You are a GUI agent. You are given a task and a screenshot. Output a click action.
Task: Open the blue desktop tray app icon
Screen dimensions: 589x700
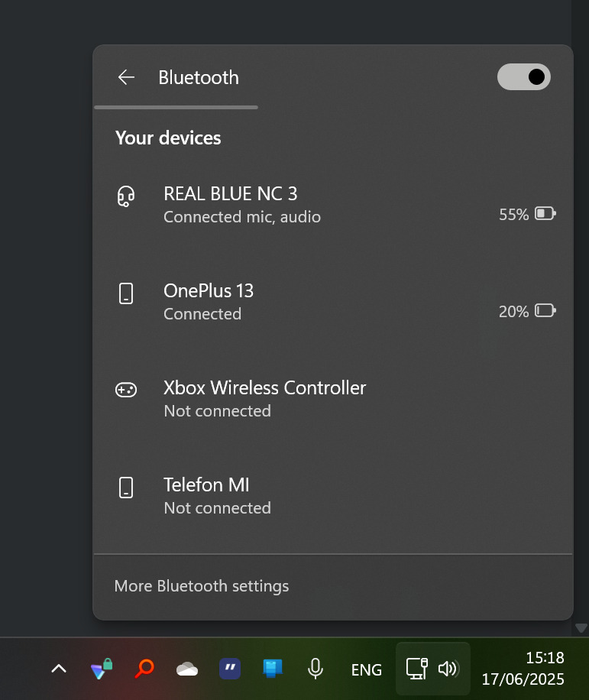(273, 669)
